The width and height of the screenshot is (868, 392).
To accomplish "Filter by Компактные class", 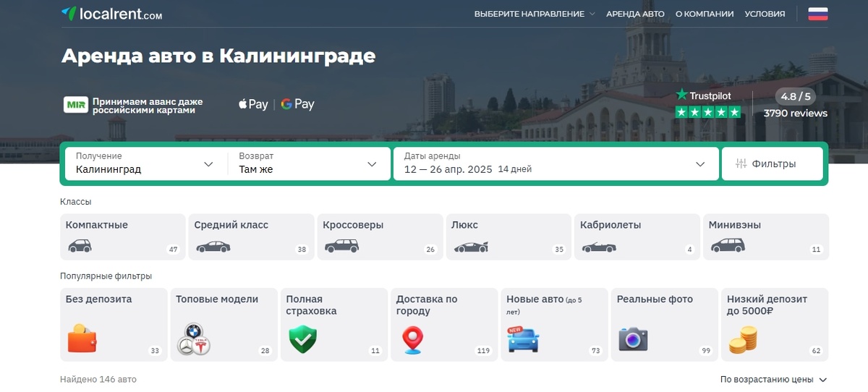I will [123, 237].
